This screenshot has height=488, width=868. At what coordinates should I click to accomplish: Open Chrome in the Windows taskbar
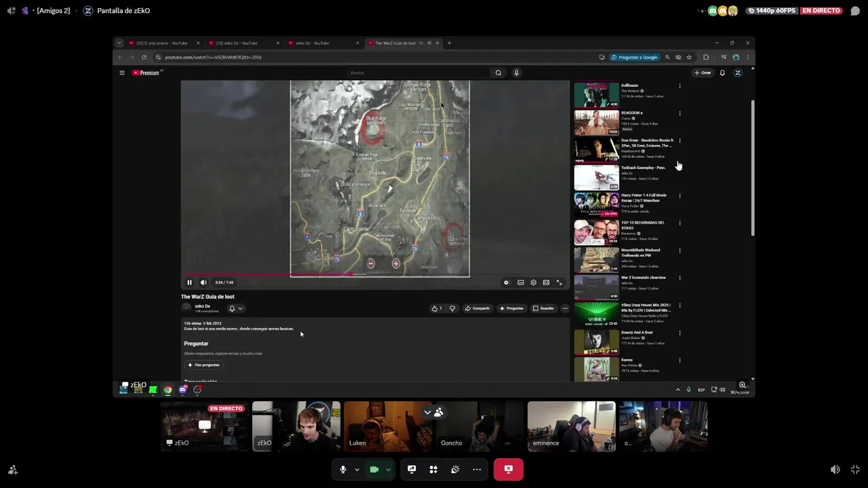tap(167, 390)
